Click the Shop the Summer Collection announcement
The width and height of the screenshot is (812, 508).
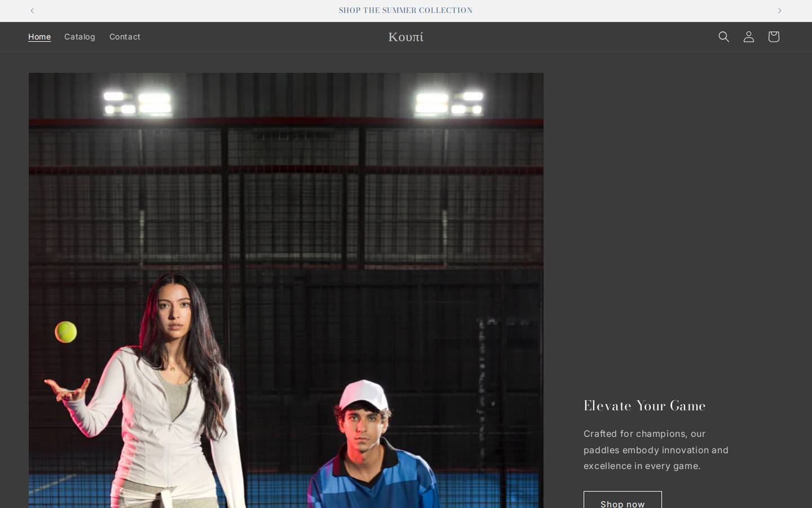[x=405, y=10]
